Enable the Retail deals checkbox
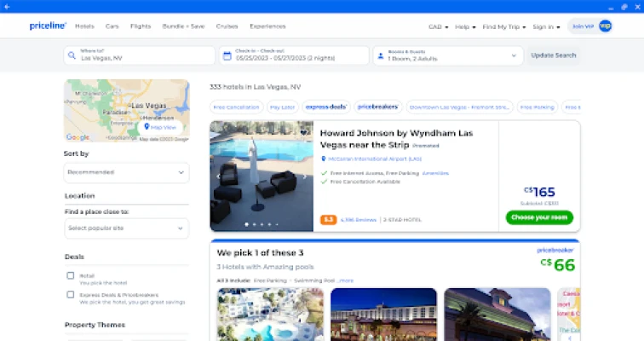Viewport: 644px width, 341px height. tap(71, 275)
